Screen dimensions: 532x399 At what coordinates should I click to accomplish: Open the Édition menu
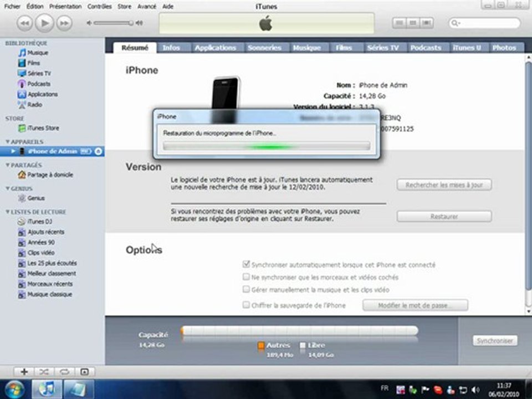pyautogui.click(x=35, y=7)
